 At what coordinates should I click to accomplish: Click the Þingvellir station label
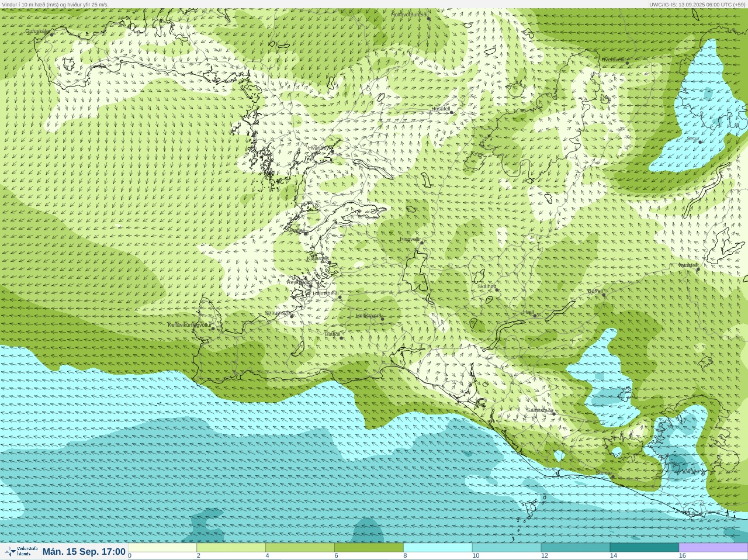410,239
